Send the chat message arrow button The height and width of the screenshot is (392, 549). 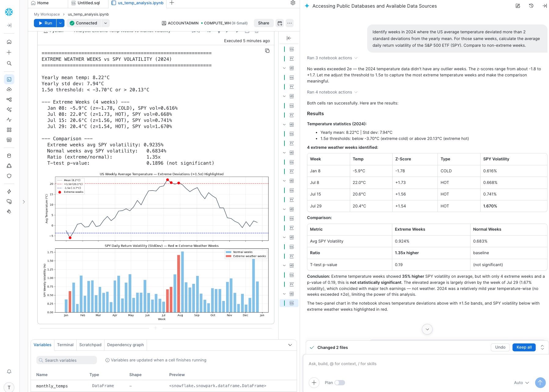(540, 383)
